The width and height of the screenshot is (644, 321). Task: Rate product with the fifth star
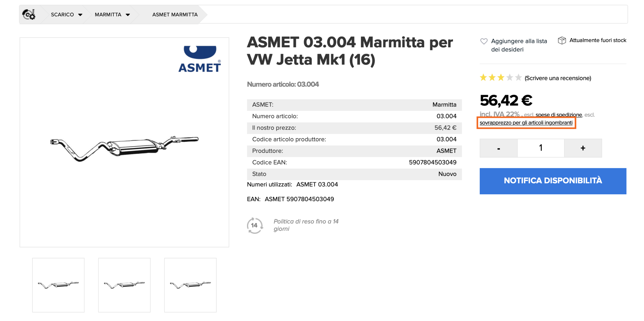click(518, 78)
